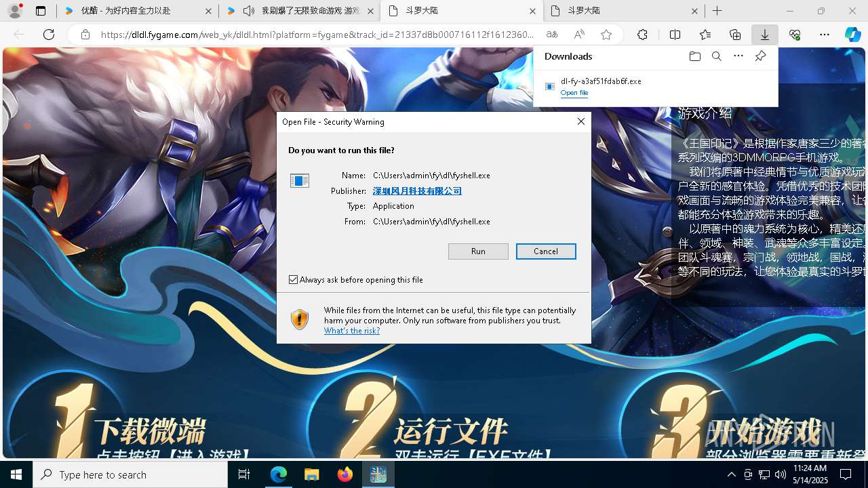Open Microsoft Edge from taskbar

[279, 474]
